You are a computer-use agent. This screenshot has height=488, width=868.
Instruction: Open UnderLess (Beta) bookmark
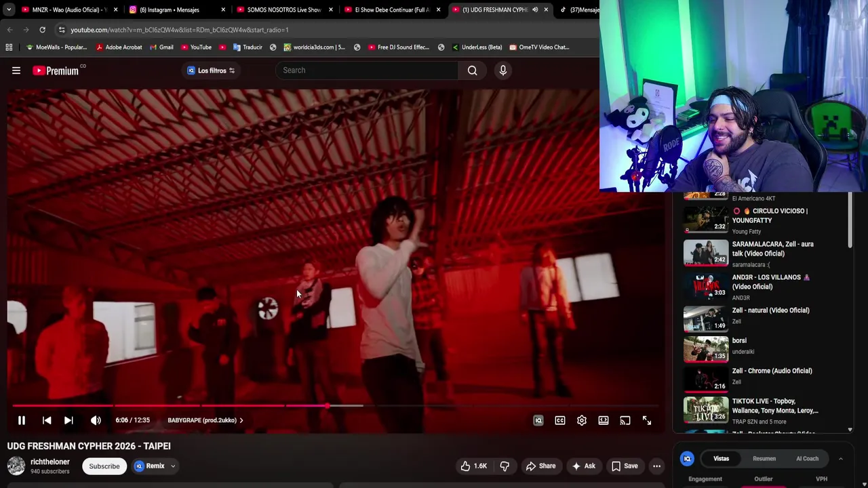pyautogui.click(x=477, y=47)
